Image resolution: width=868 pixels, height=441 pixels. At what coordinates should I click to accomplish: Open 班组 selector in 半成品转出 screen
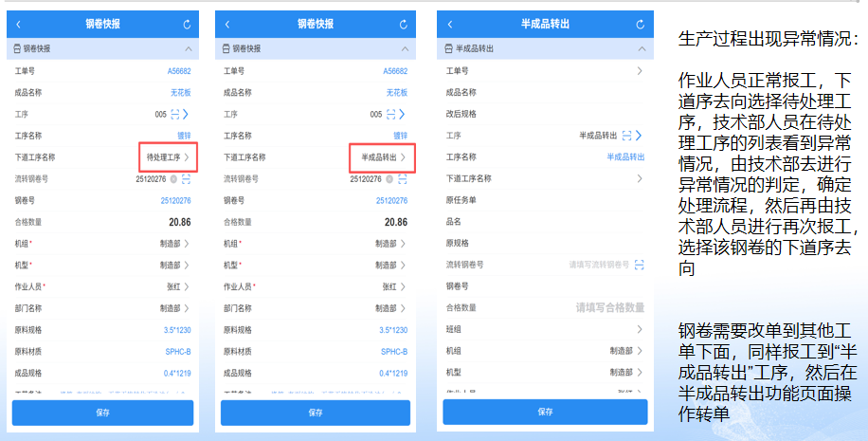[x=640, y=329]
